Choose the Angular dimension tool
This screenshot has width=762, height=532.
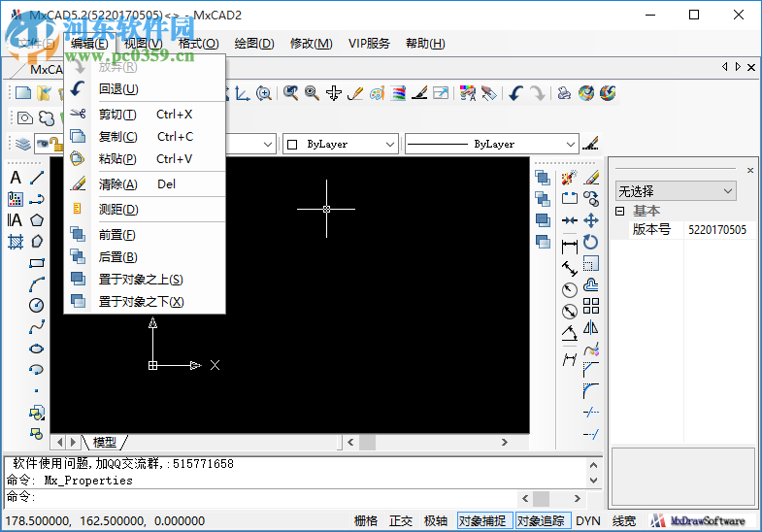click(570, 333)
